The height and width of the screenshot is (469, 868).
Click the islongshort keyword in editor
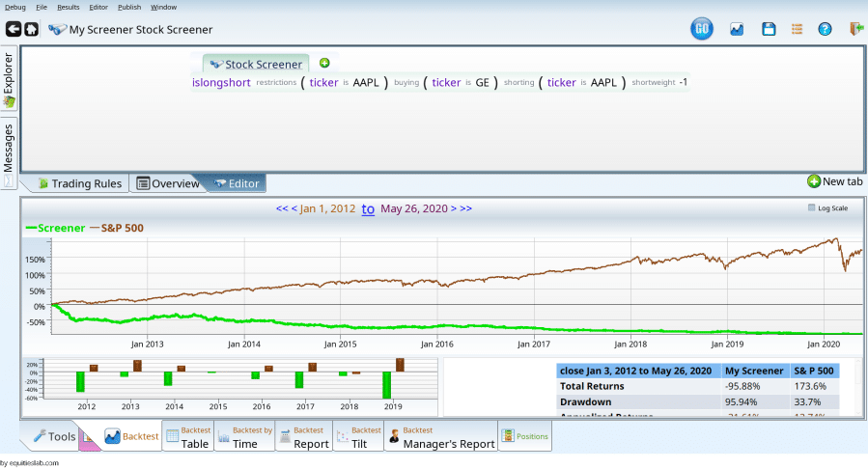pos(221,82)
